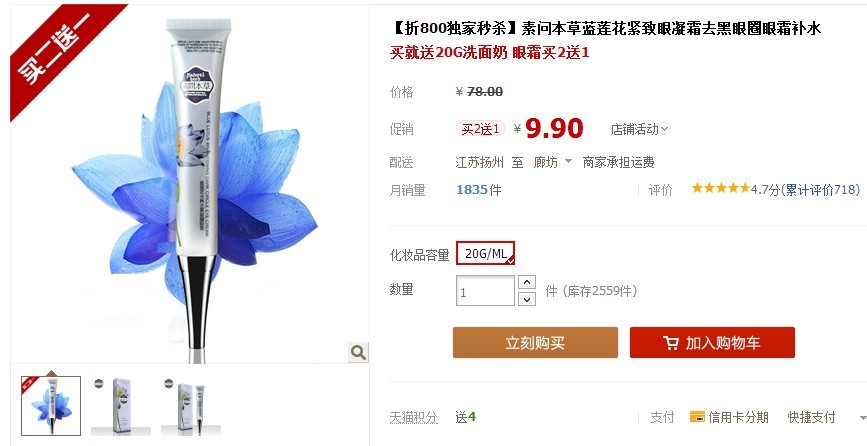
Task: Decrease quantity with the down arrow
Action: pos(527,299)
